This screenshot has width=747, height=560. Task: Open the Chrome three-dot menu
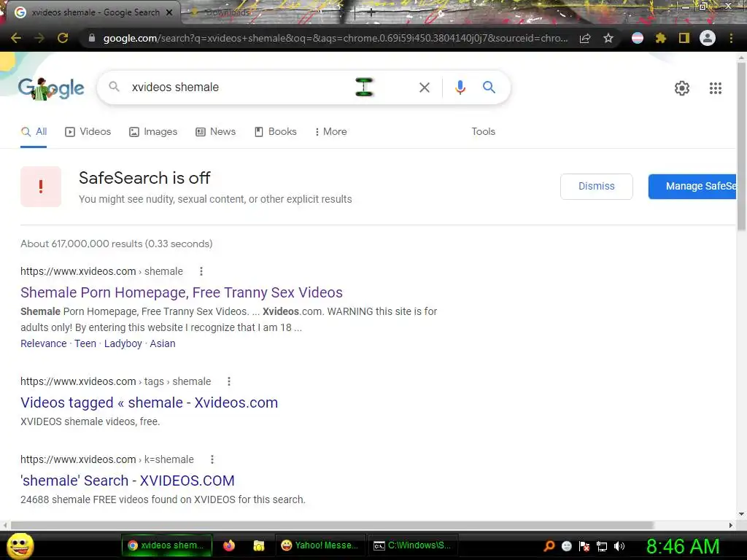[731, 38]
